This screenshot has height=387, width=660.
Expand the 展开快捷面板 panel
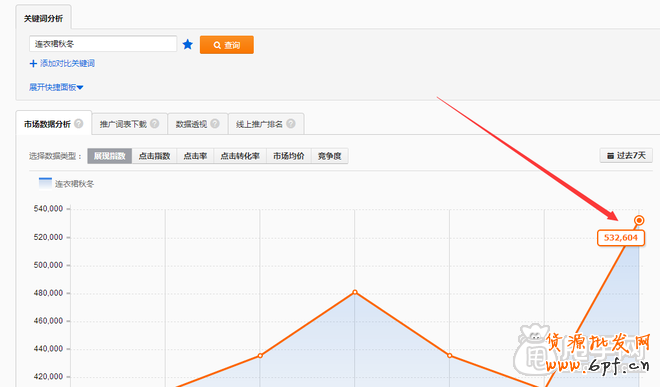click(x=56, y=87)
